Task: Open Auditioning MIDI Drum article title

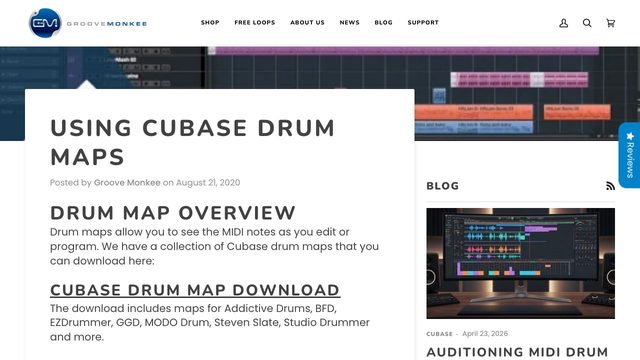Action: (517, 352)
